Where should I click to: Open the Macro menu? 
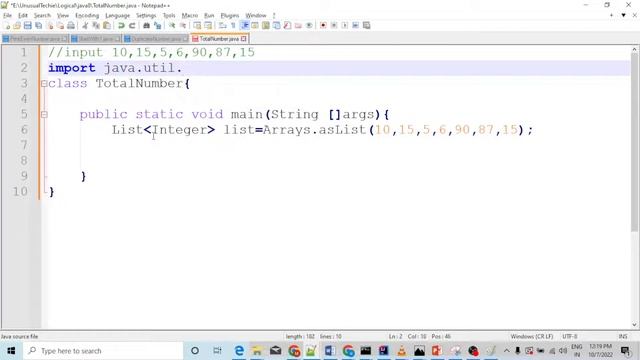coord(189,16)
